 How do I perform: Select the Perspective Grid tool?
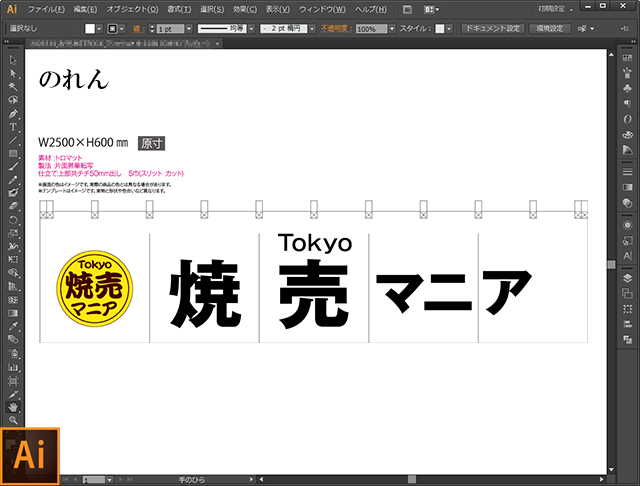(x=13, y=286)
